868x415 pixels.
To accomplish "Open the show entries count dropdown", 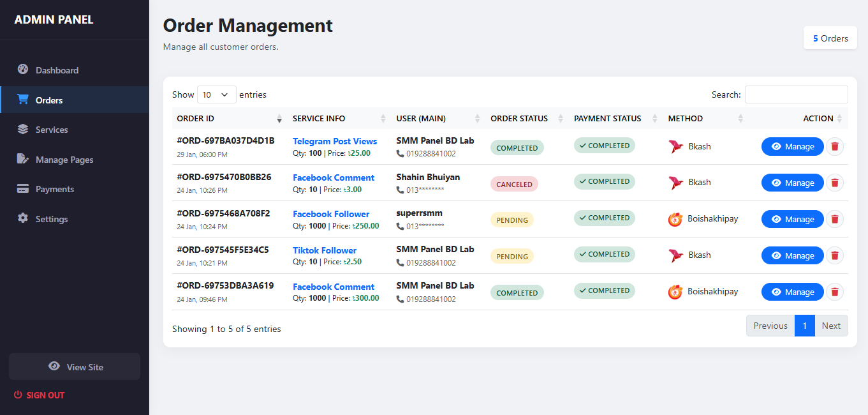I will [216, 94].
